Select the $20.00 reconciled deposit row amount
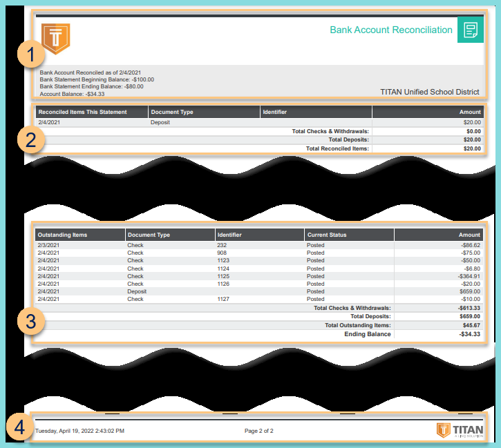 [472, 122]
